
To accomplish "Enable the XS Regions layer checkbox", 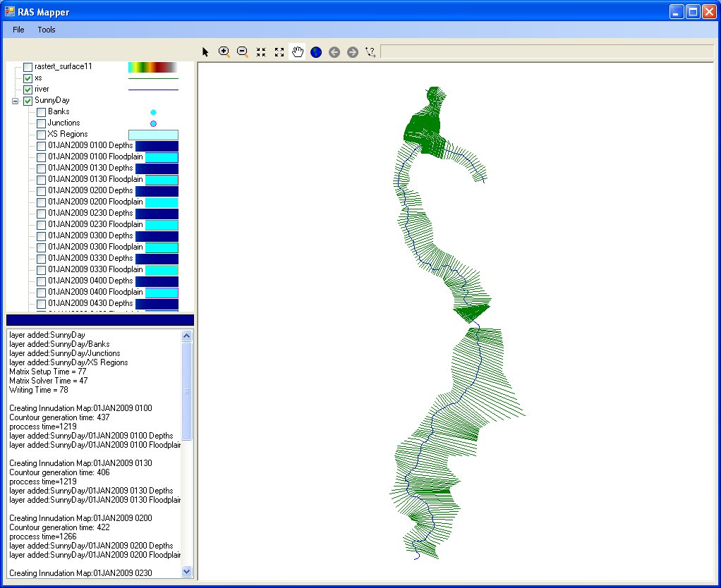I will coord(42,135).
